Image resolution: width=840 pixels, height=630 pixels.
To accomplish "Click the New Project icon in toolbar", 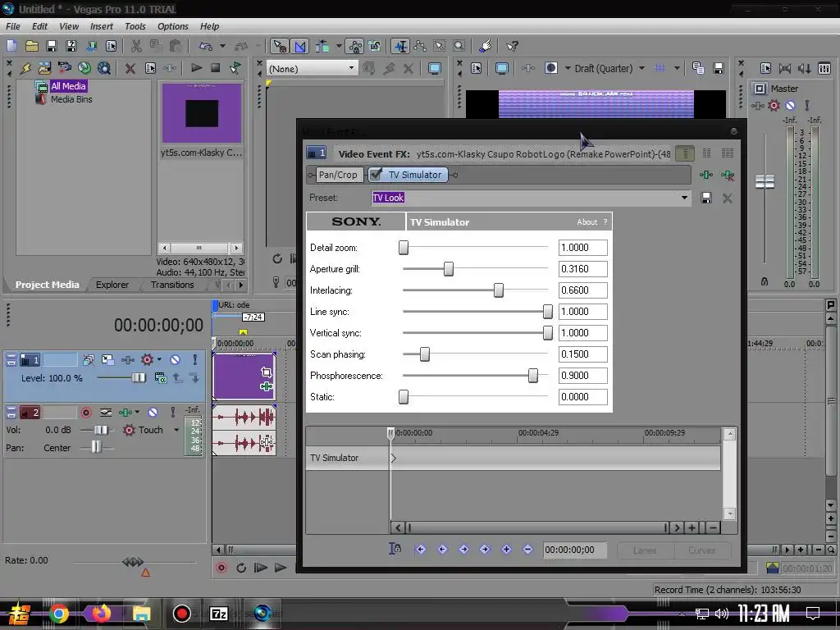I will 11,46.
